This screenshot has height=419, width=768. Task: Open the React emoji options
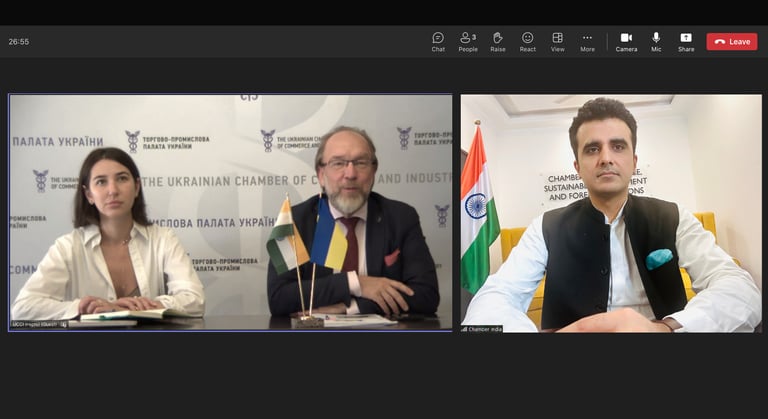click(x=528, y=42)
